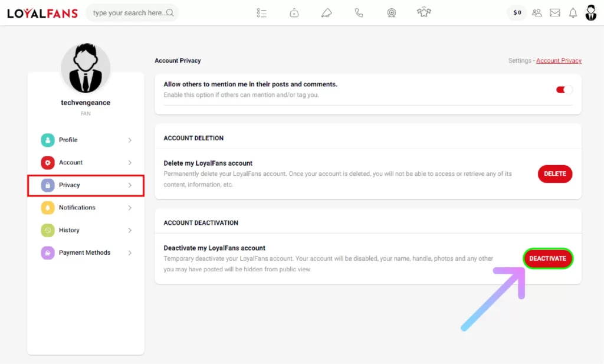Viewport: 604px width, 364px height.
Task: Click the FAN label under the username
Action: point(86,114)
